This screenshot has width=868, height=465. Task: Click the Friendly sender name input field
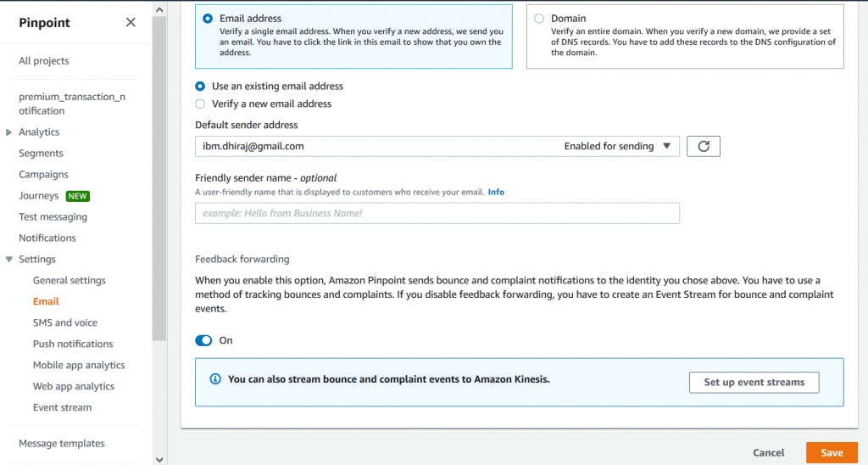[x=437, y=213]
